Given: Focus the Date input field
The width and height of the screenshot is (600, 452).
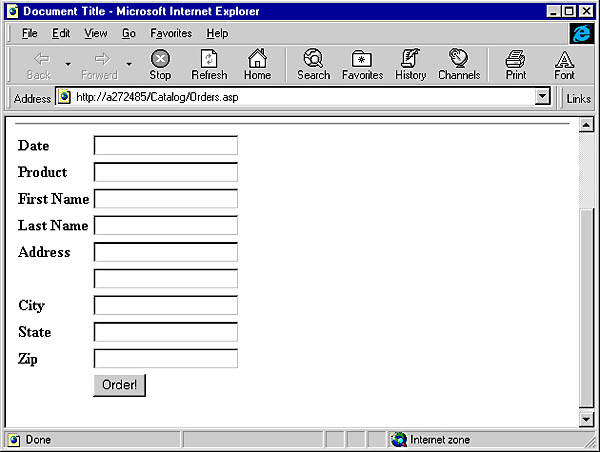Looking at the screenshot, I should coord(165,146).
